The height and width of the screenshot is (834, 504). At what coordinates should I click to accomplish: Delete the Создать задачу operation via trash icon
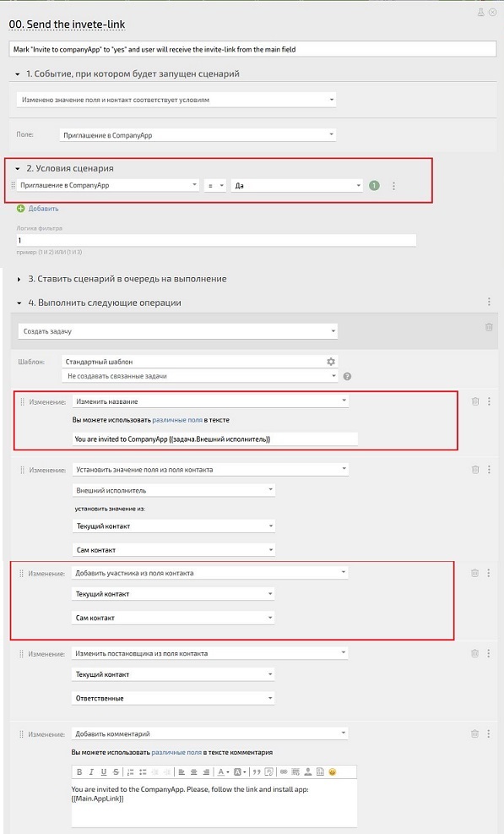tap(489, 327)
